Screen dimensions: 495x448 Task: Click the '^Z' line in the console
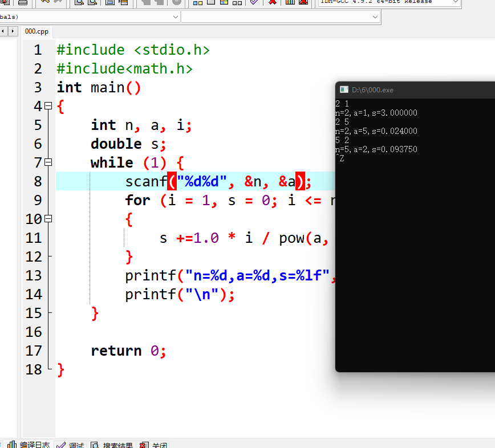click(x=340, y=158)
